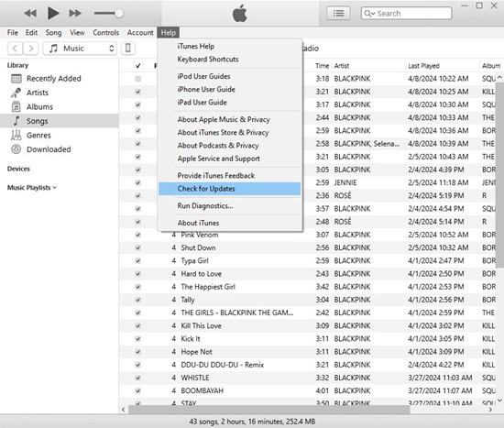
Task: Click the horizontal scrollbar thumb
Action: [x=269, y=410]
